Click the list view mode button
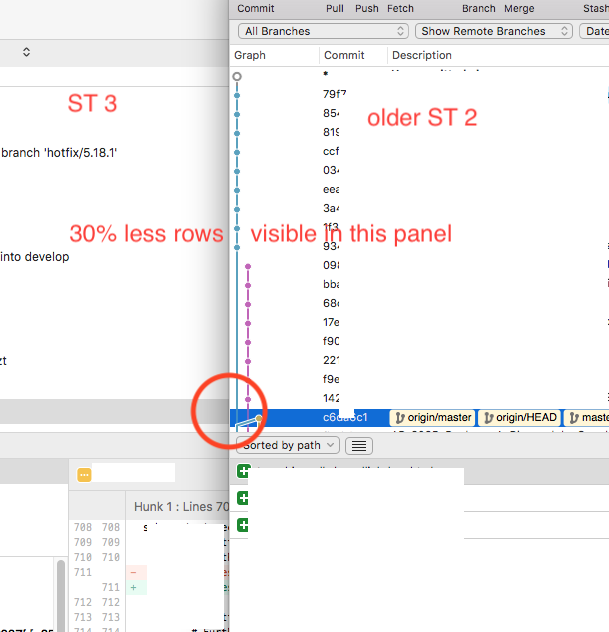 [x=359, y=446]
